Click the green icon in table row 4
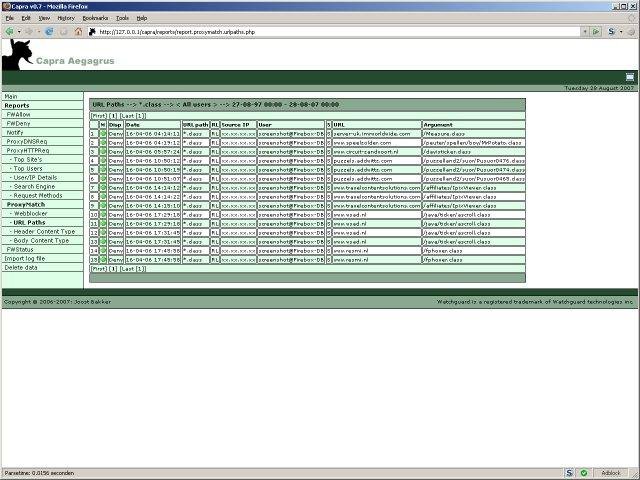Viewport: 640px width, 480px height. pyautogui.click(x=103, y=160)
